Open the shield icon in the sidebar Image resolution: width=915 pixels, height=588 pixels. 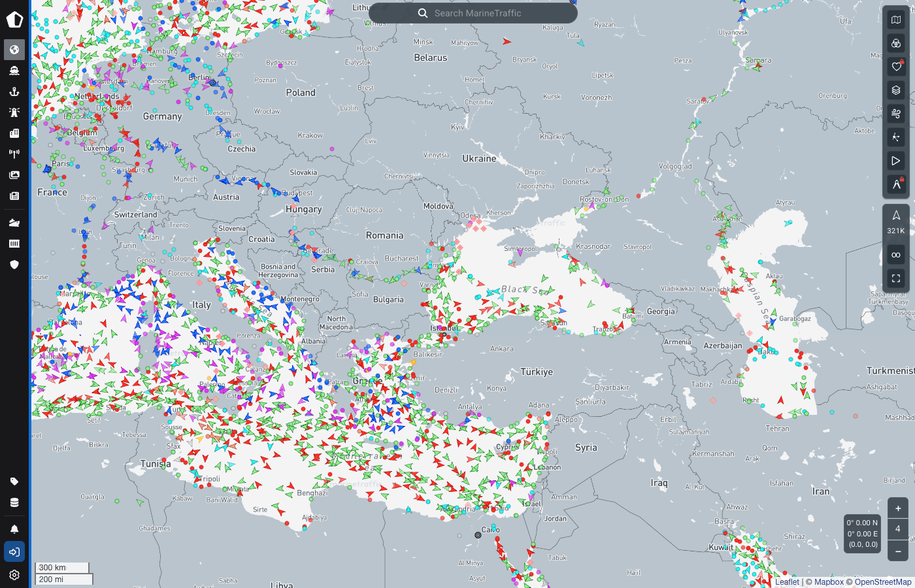click(14, 265)
